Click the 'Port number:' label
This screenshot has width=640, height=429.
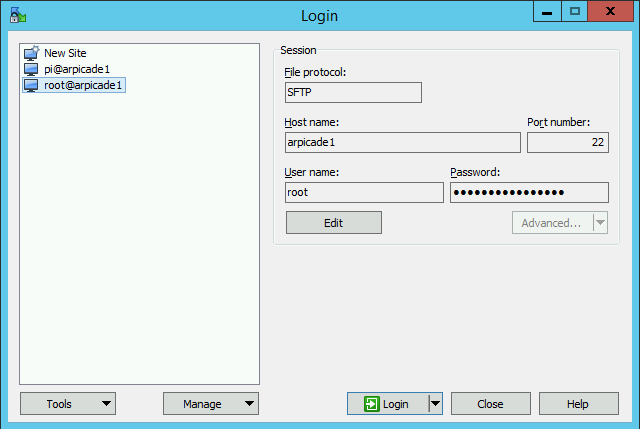point(558,122)
